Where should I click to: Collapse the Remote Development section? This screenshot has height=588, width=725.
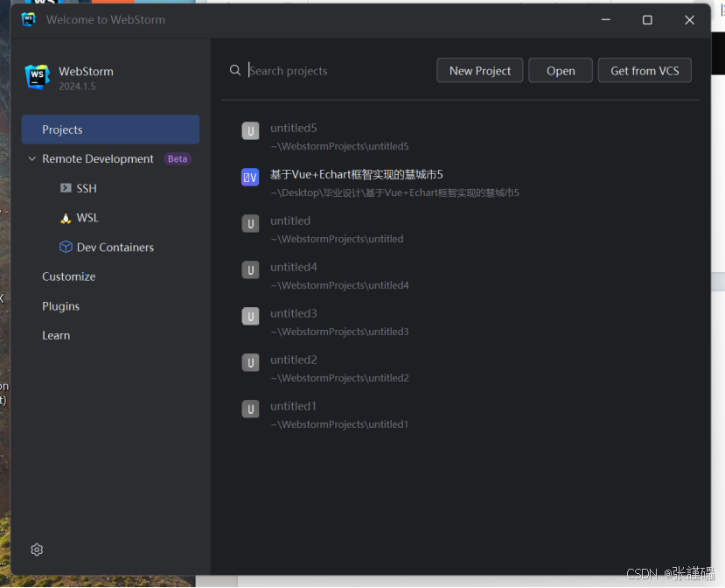31,158
